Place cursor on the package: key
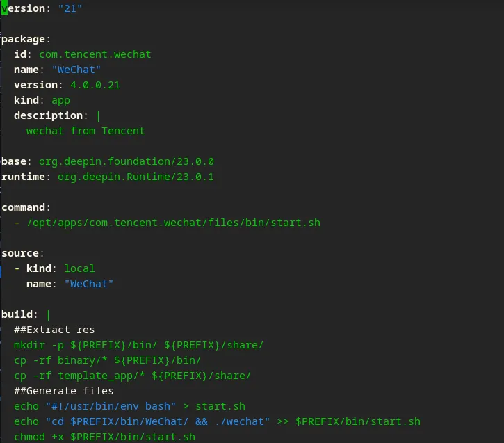Image resolution: width=504 pixels, height=443 pixels. (26, 39)
